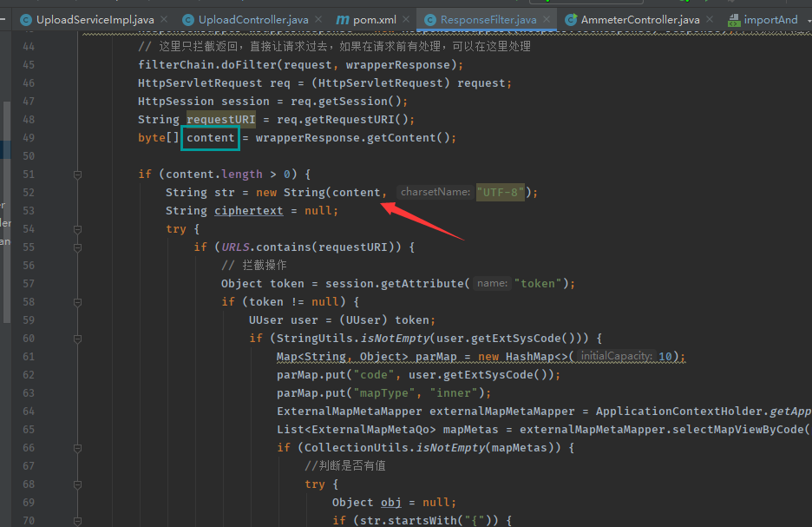Screen dimensions: 812x527
Task: Switch to the AmmeterController.java tab
Action: (x=640, y=20)
